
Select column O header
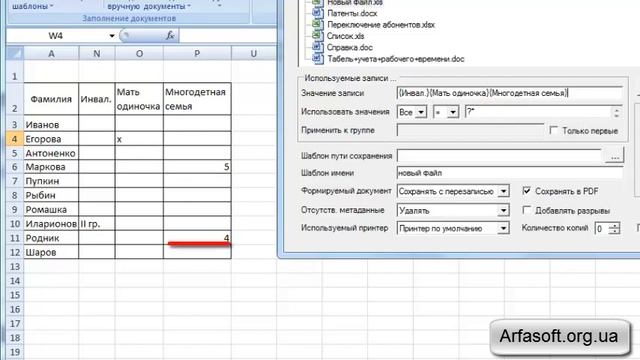(x=139, y=53)
